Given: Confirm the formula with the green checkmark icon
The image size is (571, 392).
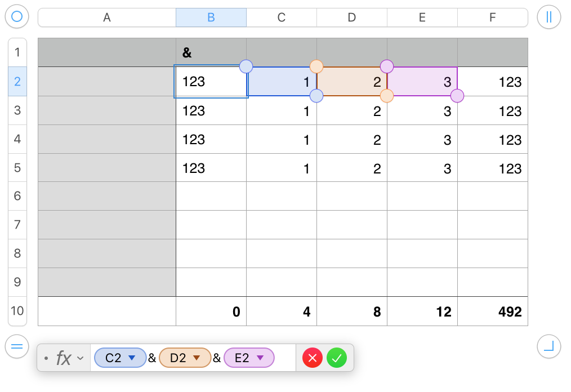Looking at the screenshot, I should pyautogui.click(x=337, y=358).
